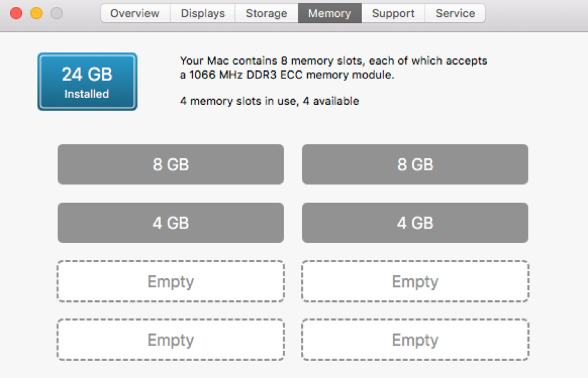Select the left 8 GB memory slot

(x=171, y=165)
